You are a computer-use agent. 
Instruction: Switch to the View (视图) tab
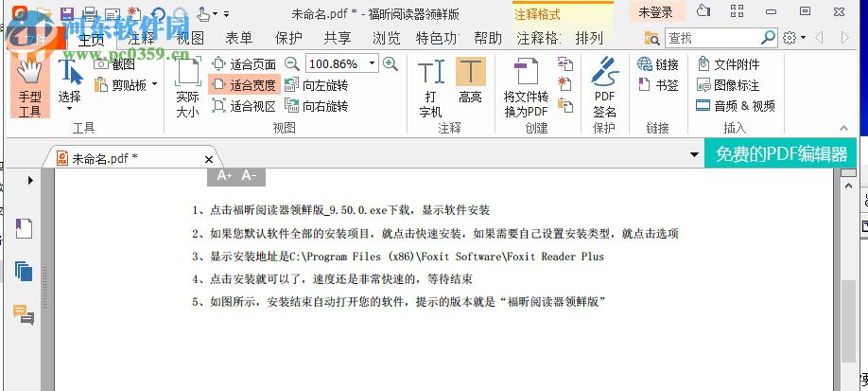tap(190, 38)
